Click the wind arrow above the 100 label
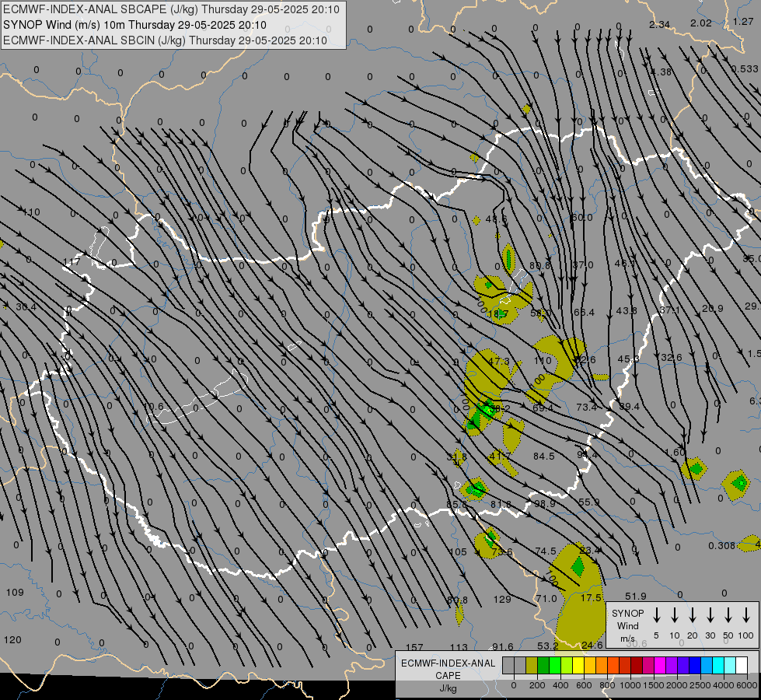 pos(746,615)
